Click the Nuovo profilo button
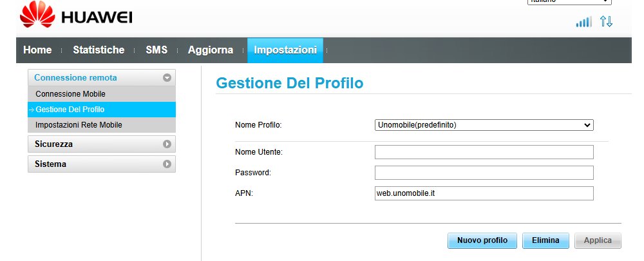Viewport: 644px width, 261px height. click(482, 240)
